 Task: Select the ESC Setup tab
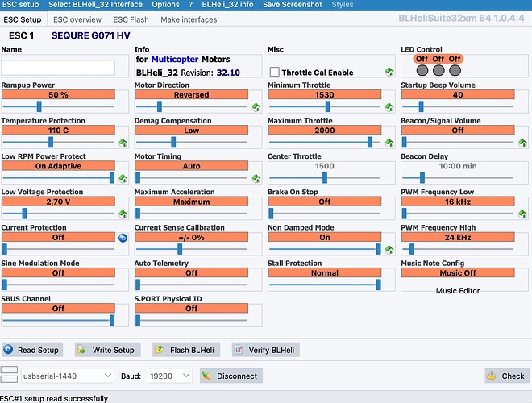coord(23,19)
